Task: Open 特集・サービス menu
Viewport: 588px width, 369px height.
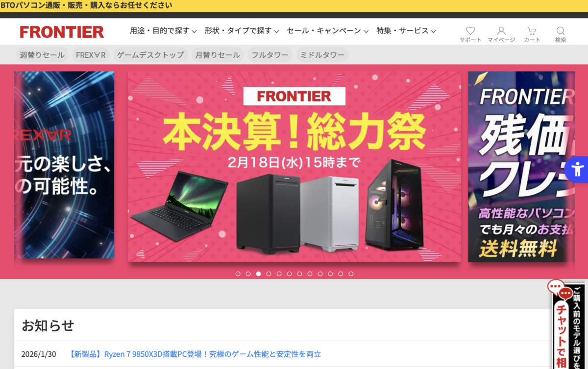Action: coord(406,31)
